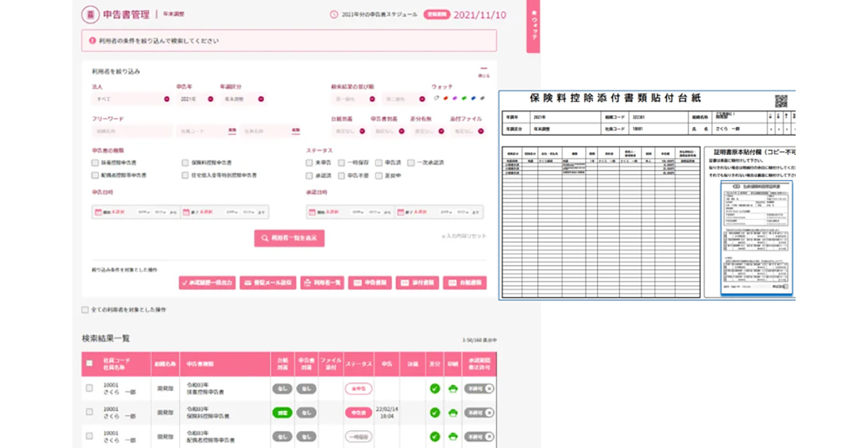Screen dimensions: 868x448
Task: Click the 組織名称 free-word input field
Action: [x=132, y=131]
